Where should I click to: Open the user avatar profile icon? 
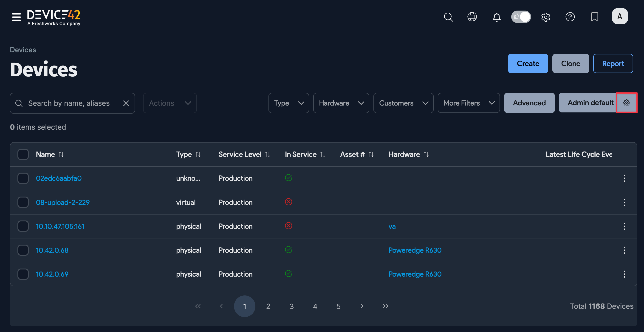click(620, 16)
